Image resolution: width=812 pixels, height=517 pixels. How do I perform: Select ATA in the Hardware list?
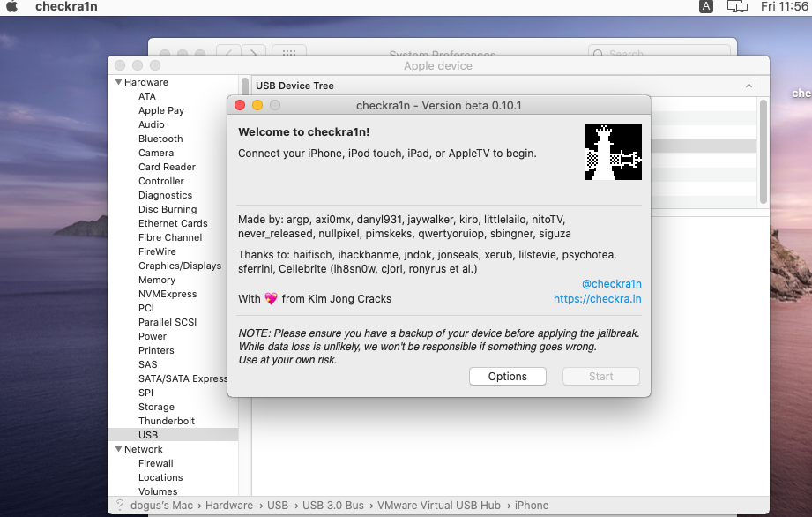(147, 96)
